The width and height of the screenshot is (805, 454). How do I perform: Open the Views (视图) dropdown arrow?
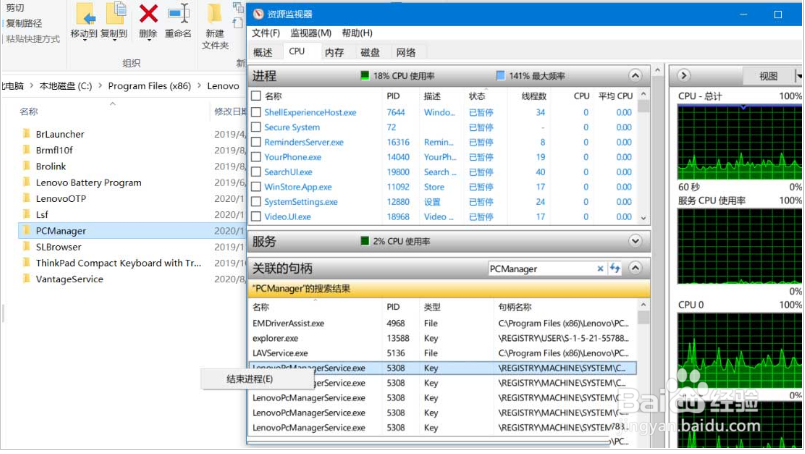pyautogui.click(x=799, y=76)
